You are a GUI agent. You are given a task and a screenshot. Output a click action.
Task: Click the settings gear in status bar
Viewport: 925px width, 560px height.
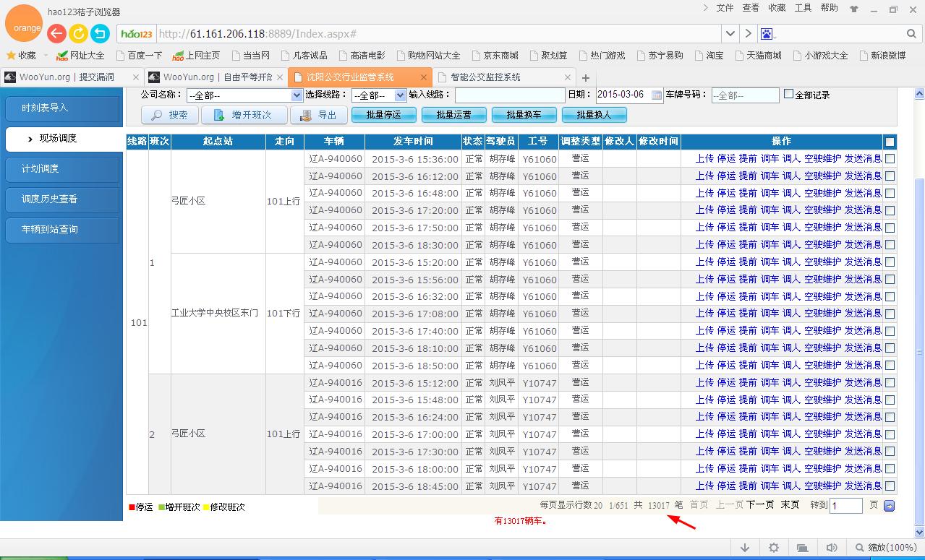pyautogui.click(x=774, y=548)
